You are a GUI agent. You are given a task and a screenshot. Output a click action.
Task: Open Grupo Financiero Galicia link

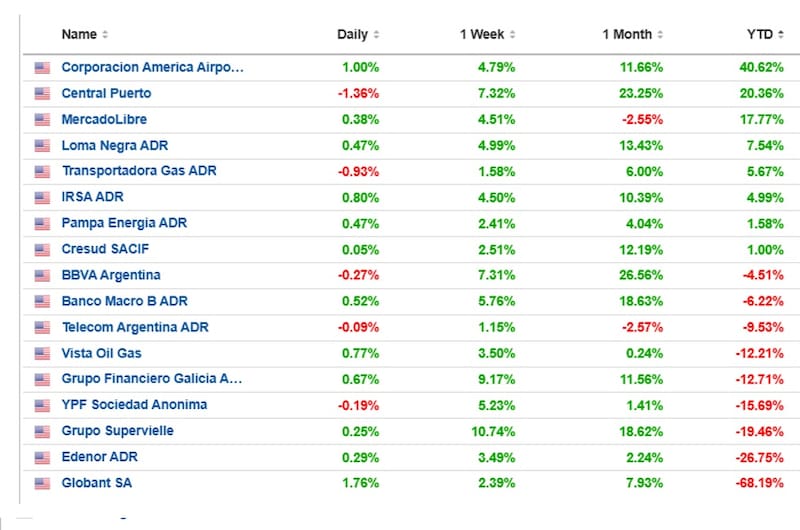(152, 380)
